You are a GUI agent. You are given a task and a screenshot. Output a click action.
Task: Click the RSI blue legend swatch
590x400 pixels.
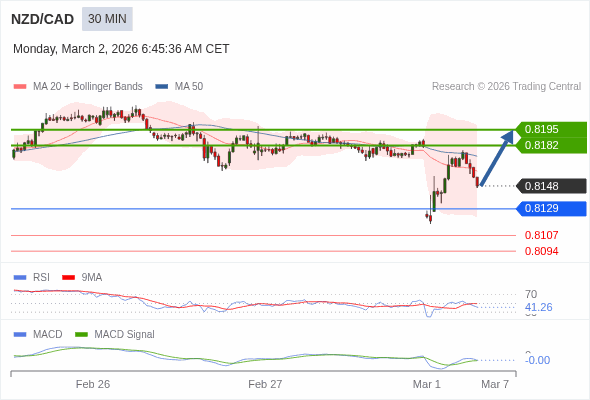click(20, 278)
